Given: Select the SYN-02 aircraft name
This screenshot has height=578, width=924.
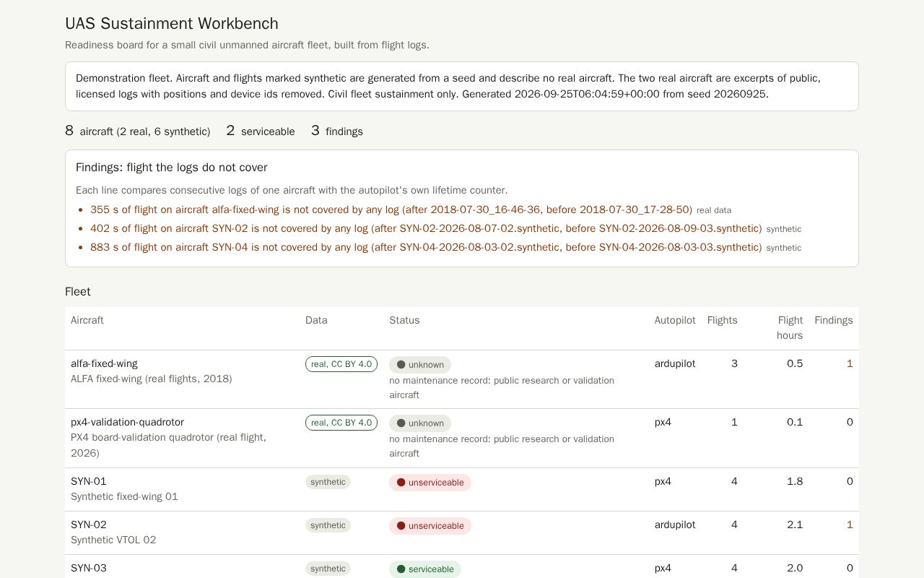Looking at the screenshot, I should click(x=89, y=525).
